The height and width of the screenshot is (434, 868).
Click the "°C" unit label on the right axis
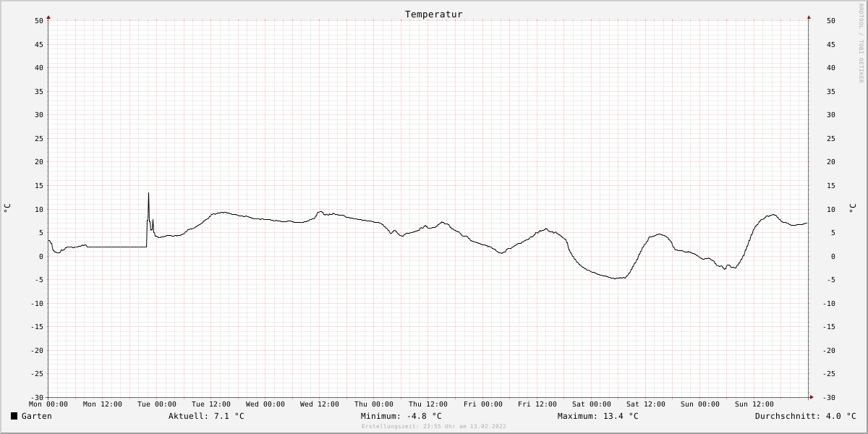point(852,208)
